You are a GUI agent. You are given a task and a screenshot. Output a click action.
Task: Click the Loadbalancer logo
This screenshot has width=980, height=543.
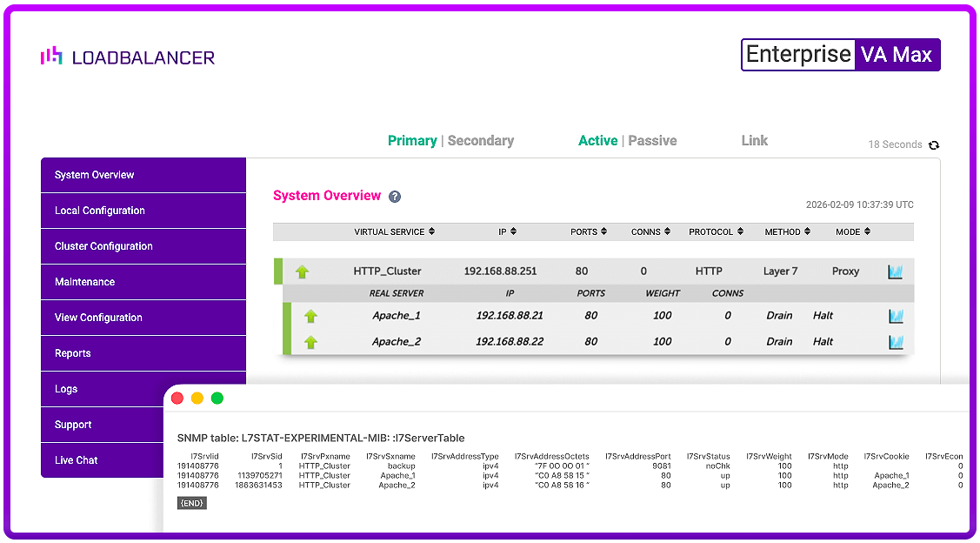pos(128,57)
